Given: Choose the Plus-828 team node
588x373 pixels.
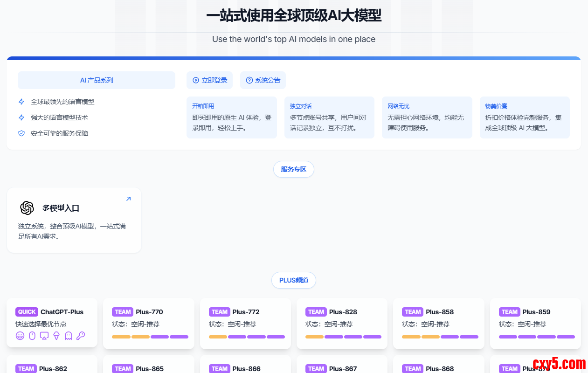Looking at the screenshot, I should tap(342, 323).
